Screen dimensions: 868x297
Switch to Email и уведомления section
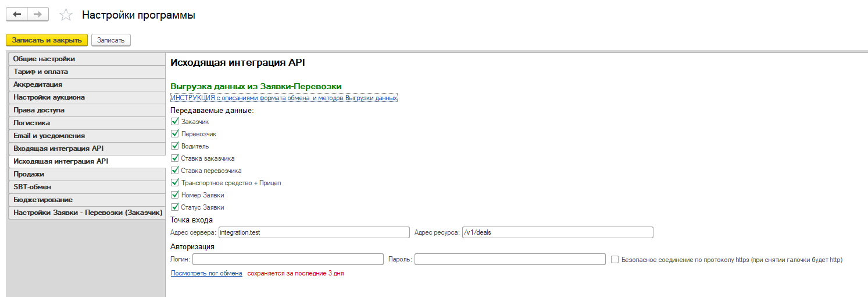[87, 136]
